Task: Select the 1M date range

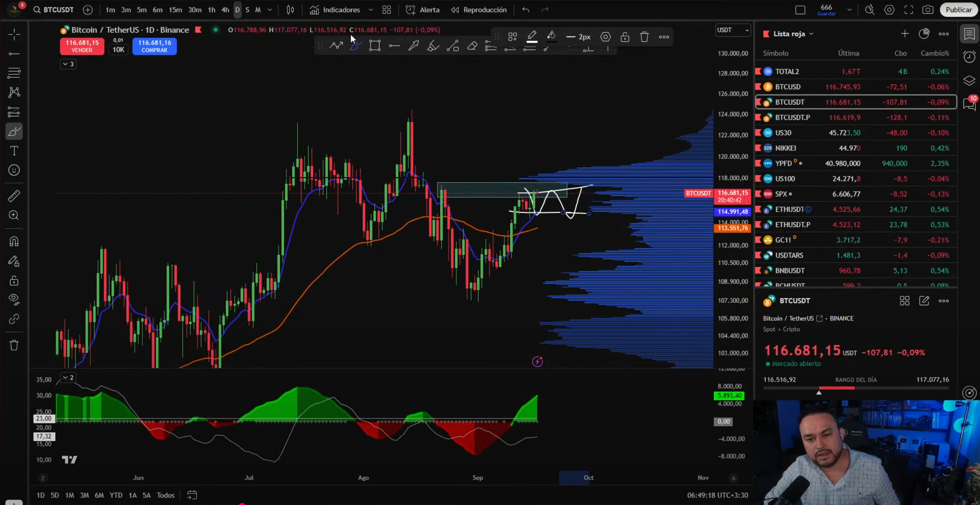Action: [x=69, y=495]
